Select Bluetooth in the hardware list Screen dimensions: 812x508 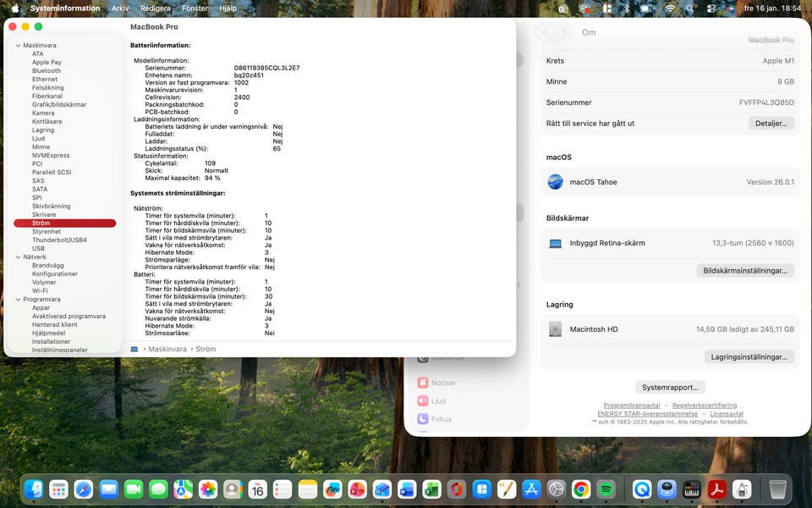click(x=47, y=70)
